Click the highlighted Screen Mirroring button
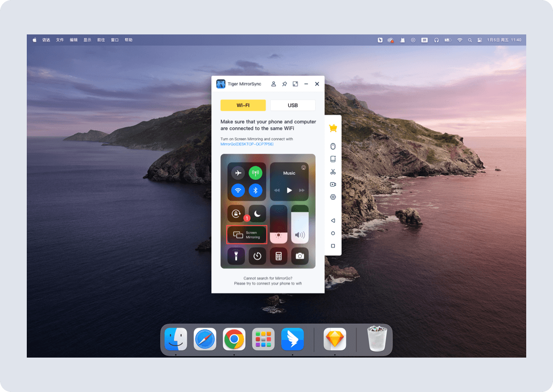Image resolution: width=553 pixels, height=392 pixels. click(x=247, y=235)
